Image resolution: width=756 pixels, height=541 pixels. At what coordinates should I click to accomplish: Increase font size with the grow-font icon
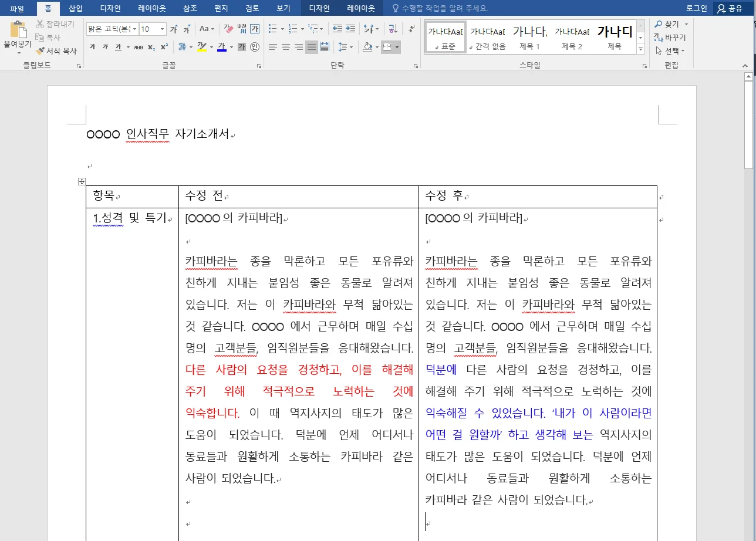coord(174,29)
